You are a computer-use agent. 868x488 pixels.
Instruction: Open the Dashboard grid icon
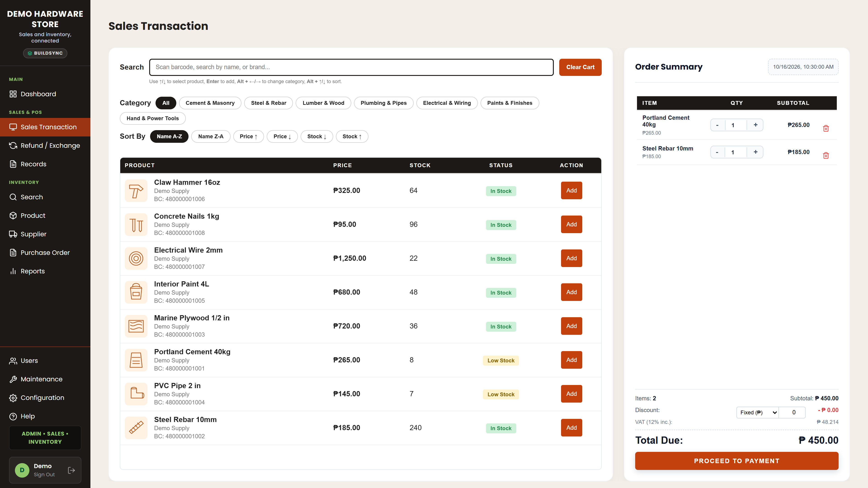click(13, 94)
